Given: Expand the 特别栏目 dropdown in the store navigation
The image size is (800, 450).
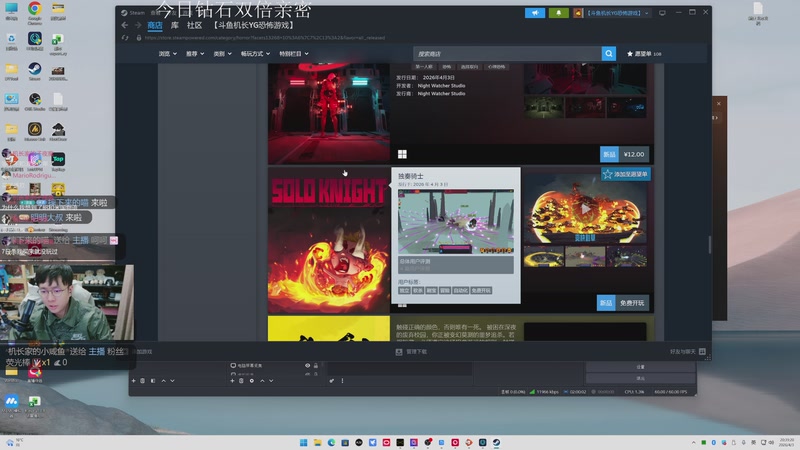Looking at the screenshot, I should [x=294, y=54].
